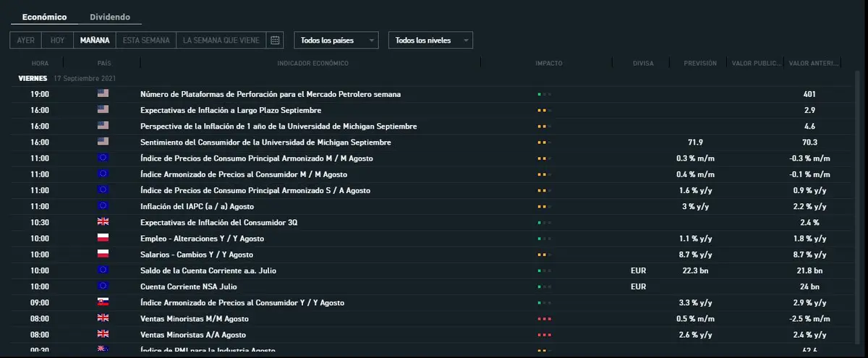Toggle the ESTA SEMANA filter

[146, 41]
